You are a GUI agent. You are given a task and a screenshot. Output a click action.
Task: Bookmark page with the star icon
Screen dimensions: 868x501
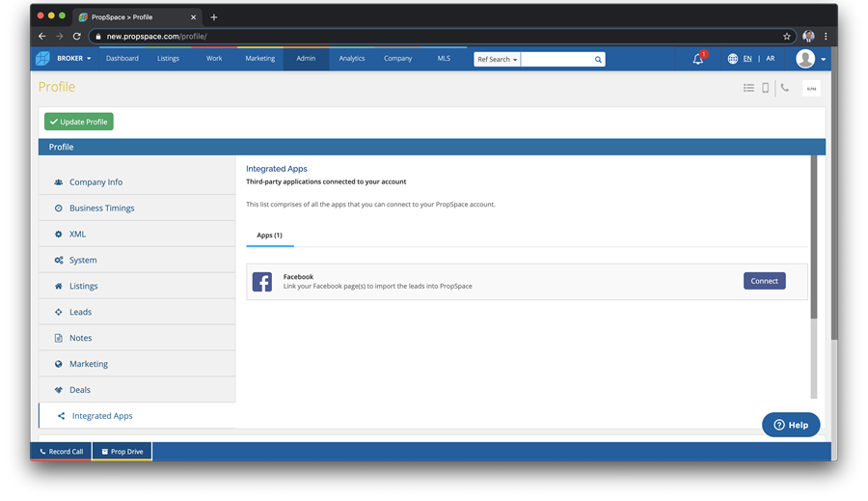pos(787,36)
